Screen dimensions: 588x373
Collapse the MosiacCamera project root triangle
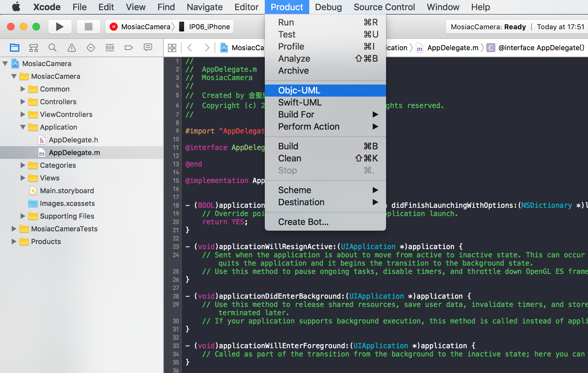(x=5, y=64)
